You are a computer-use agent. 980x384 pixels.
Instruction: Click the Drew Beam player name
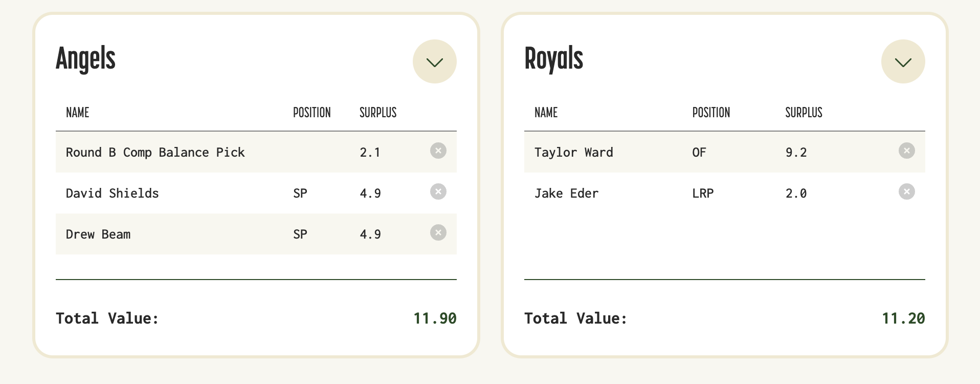tap(98, 234)
